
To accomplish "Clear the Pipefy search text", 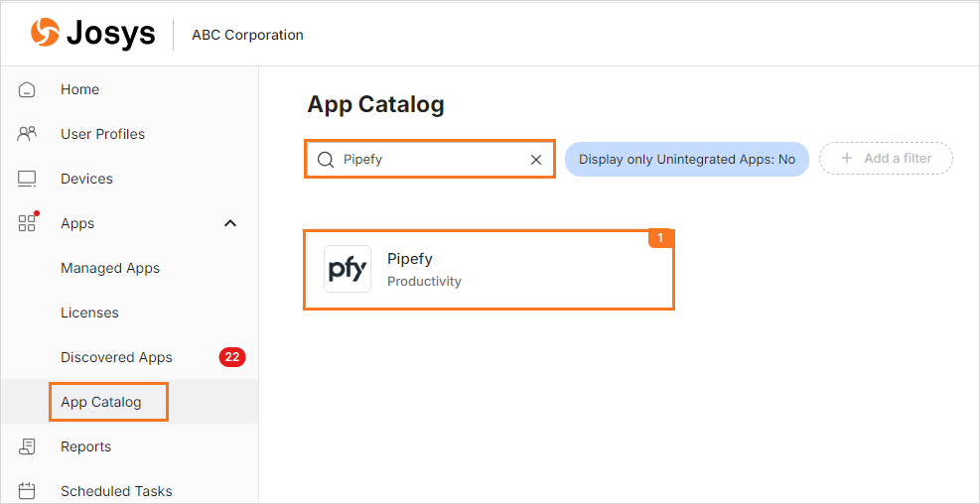I will click(x=535, y=160).
